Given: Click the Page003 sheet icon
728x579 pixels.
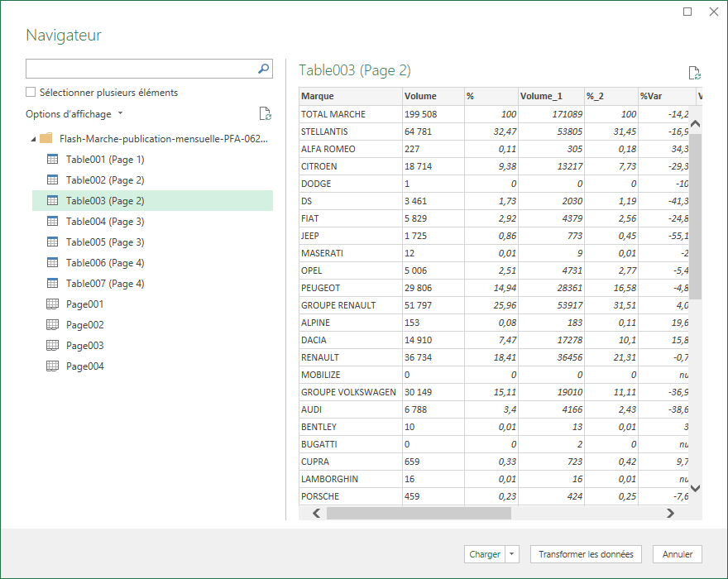Looking at the screenshot, I should point(52,346).
